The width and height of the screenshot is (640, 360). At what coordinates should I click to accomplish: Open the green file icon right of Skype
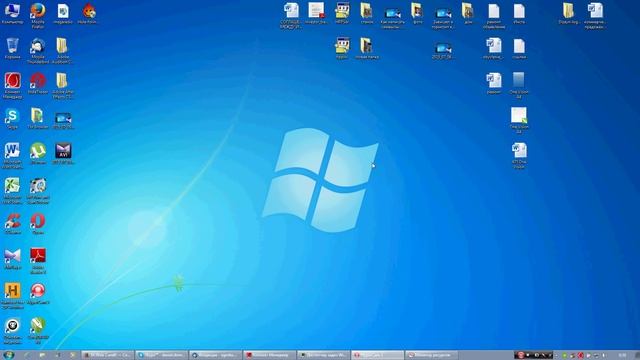(38, 116)
